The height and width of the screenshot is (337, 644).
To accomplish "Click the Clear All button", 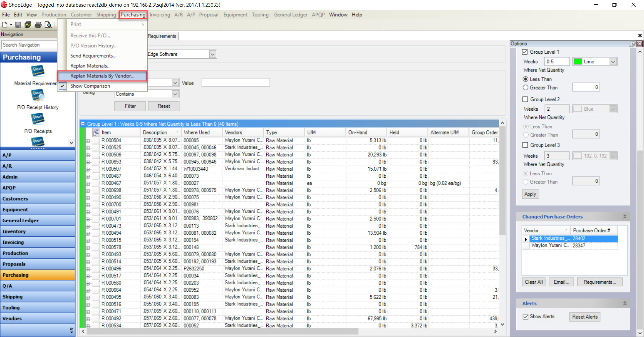I will click(534, 282).
